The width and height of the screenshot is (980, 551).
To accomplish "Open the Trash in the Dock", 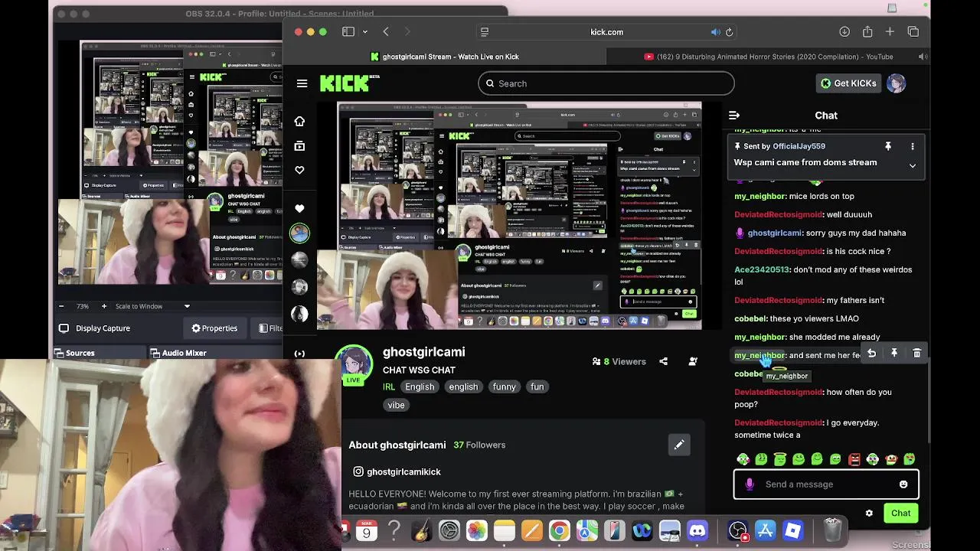I will point(832,530).
